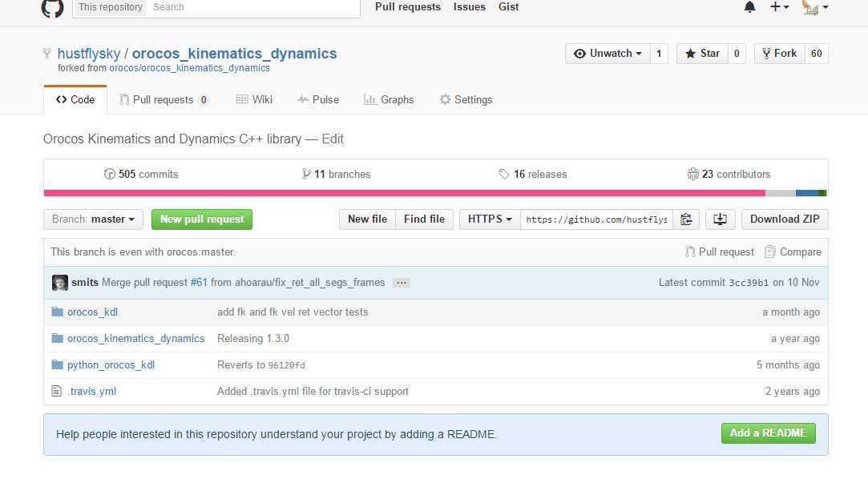Open the GitHub octocat home logo
The height and width of the screenshot is (483, 868).
point(53,7)
